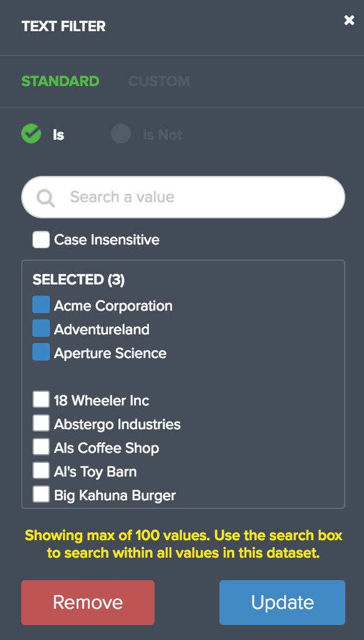Viewport: 364px width, 640px height.
Task: Close the Text Filter panel
Action: coord(349,20)
